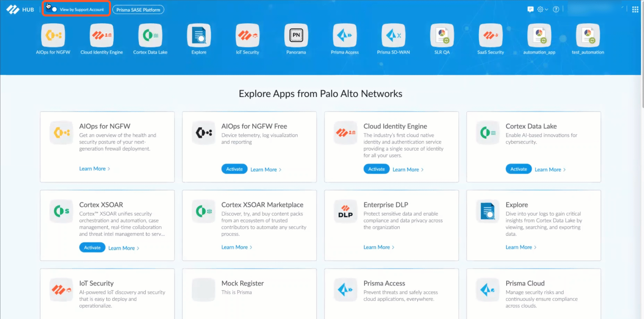Click Cloud Identity Engine card icon
This screenshot has width=644, height=319.
(346, 132)
